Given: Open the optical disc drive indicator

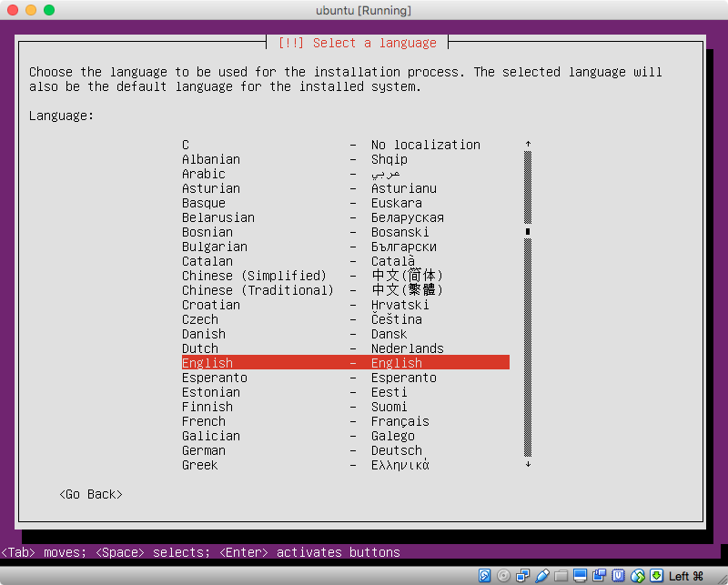Looking at the screenshot, I should coord(503,576).
